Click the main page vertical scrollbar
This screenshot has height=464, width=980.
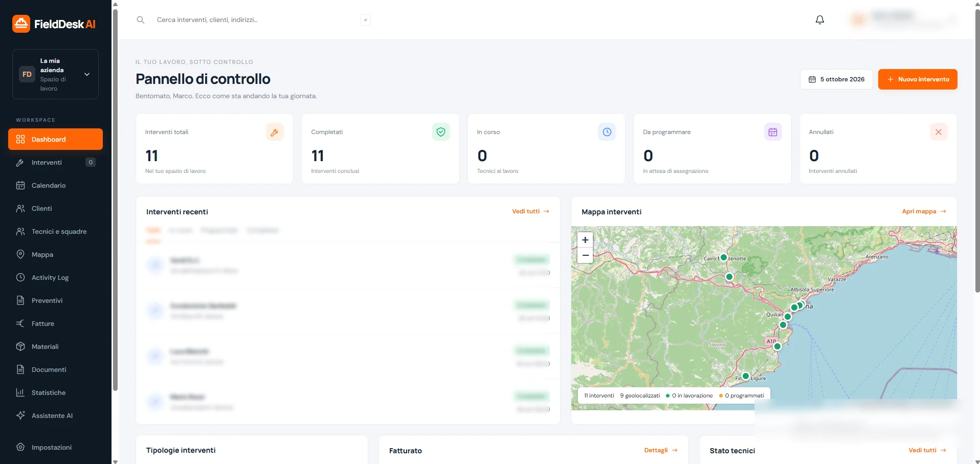click(977, 151)
